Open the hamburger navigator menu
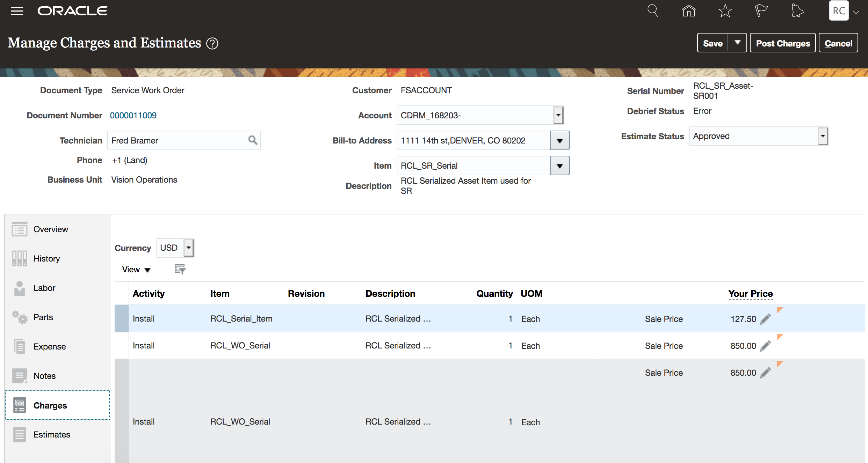Screen dimensions: 868x463 coord(17,11)
